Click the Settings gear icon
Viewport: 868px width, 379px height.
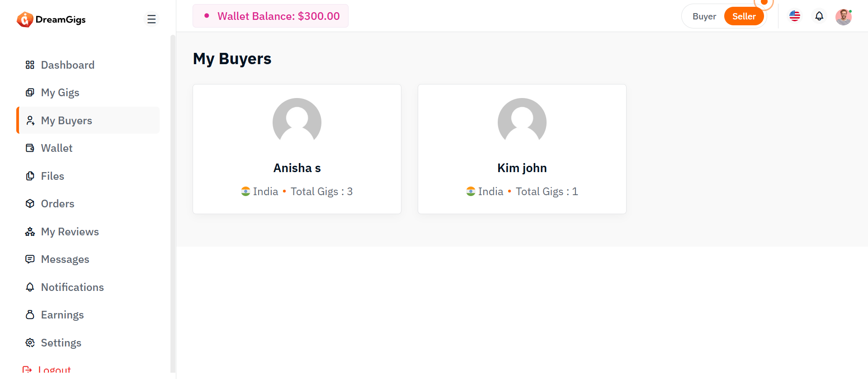[30, 343]
